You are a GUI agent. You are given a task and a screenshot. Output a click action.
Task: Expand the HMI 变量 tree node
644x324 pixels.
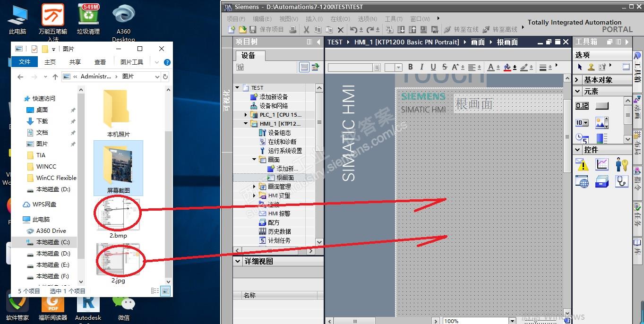pyautogui.click(x=255, y=196)
